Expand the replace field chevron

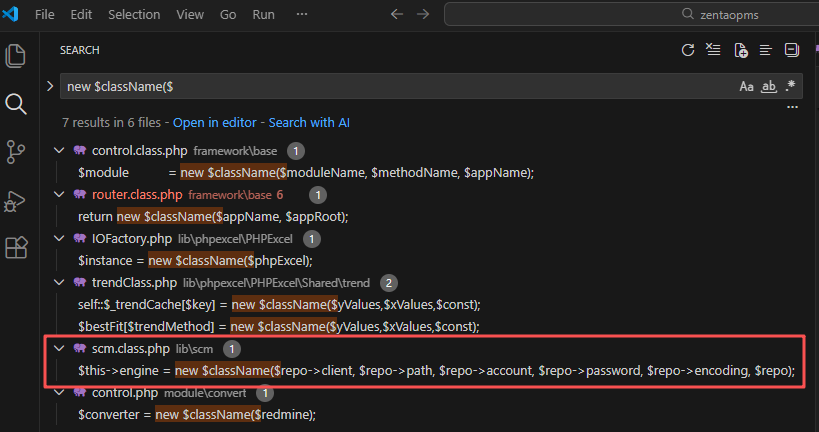click(50, 87)
